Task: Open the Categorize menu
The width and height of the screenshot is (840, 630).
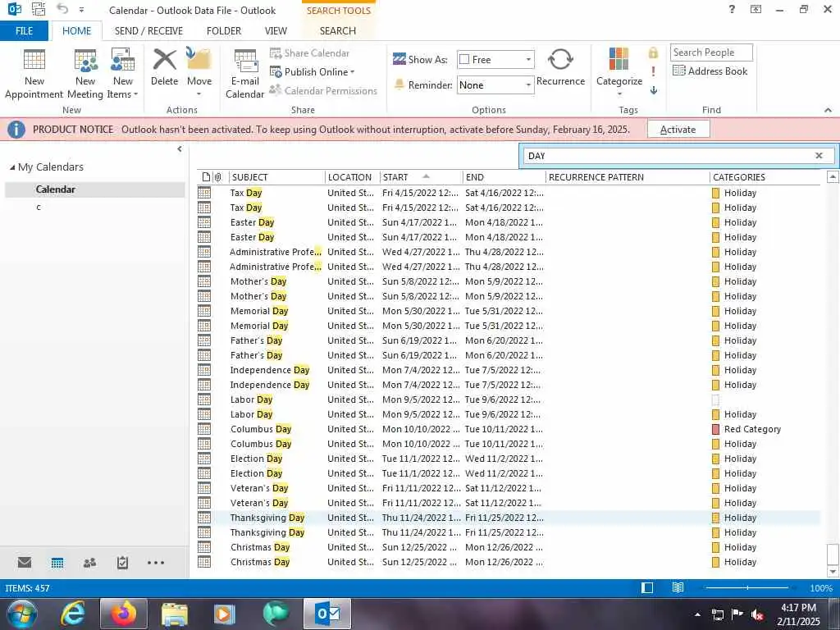Action: (x=619, y=74)
